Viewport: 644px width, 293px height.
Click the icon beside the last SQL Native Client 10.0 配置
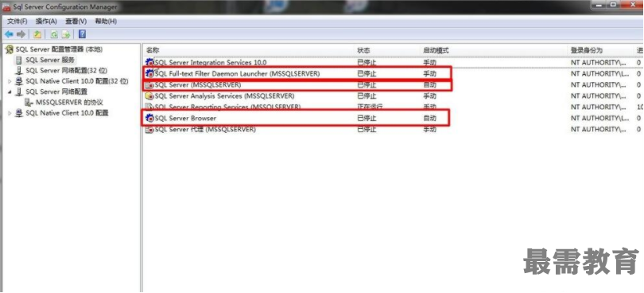pyautogui.click(x=19, y=113)
